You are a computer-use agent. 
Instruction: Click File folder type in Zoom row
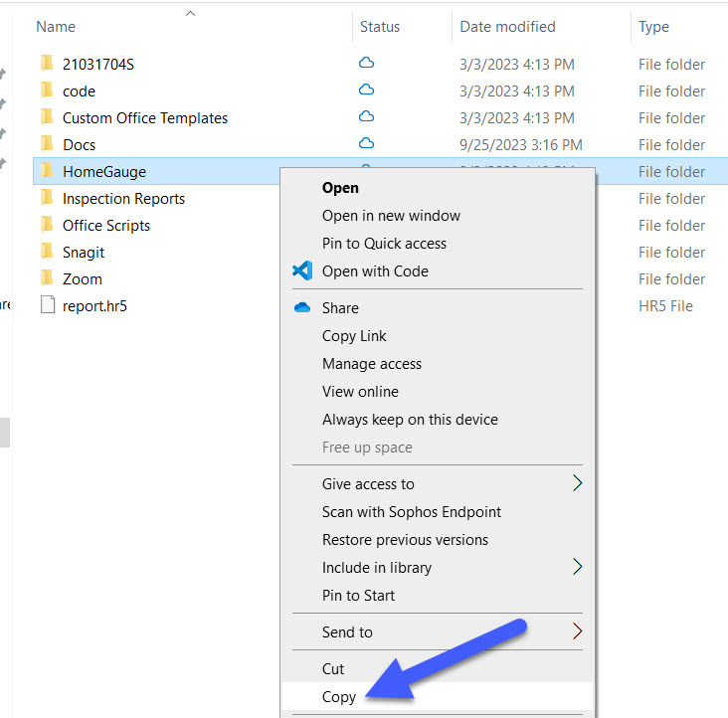click(x=671, y=279)
